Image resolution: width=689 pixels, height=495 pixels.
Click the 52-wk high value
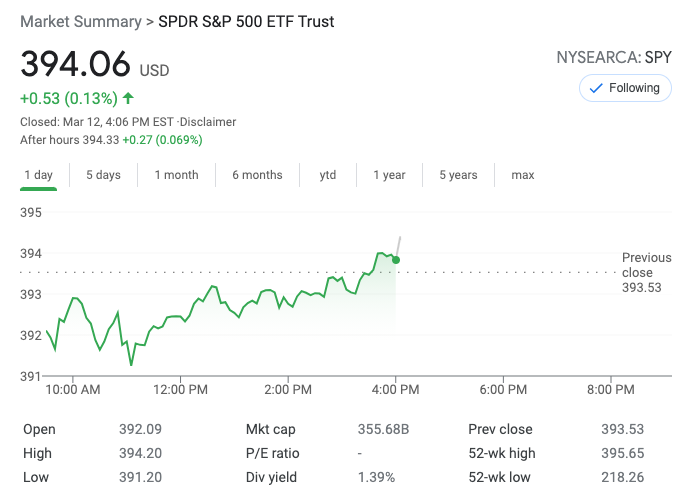click(x=624, y=453)
